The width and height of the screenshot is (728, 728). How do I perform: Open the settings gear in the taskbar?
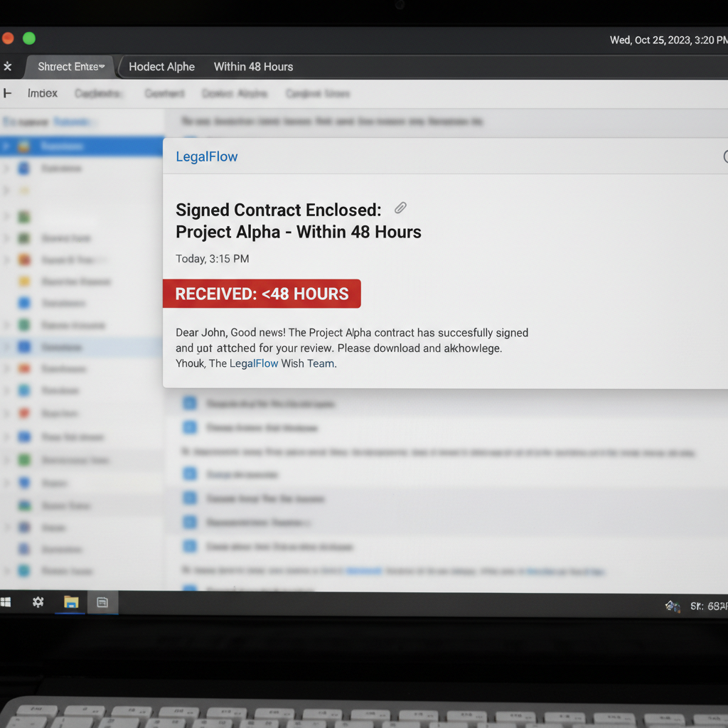(38, 603)
